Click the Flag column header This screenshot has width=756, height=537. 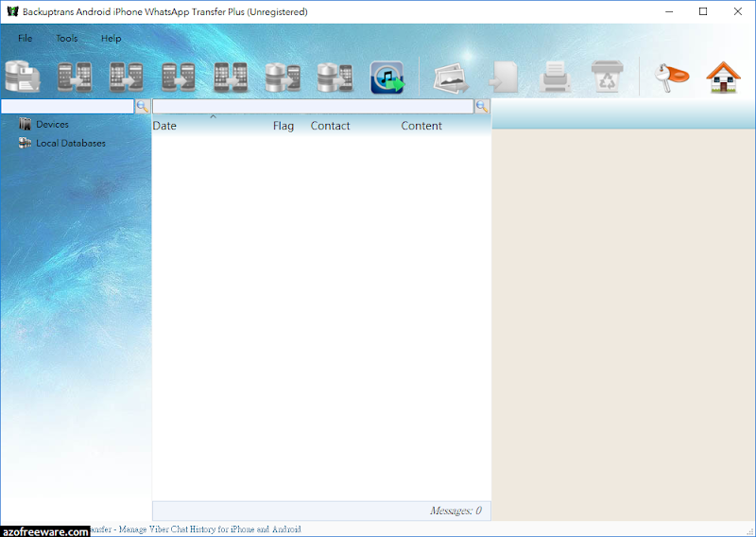point(283,126)
